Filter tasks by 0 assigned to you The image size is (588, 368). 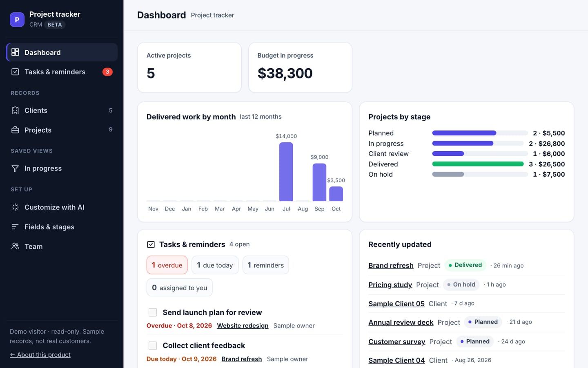coord(180,287)
